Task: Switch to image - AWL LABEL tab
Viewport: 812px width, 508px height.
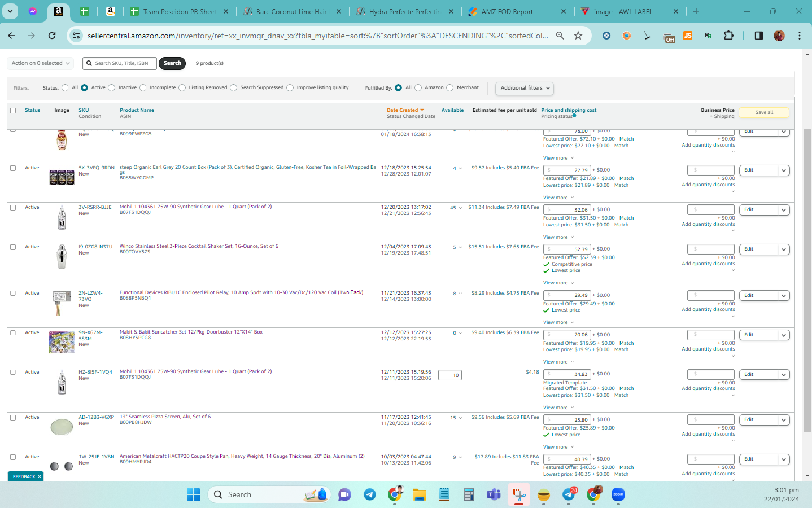Action: pyautogui.click(x=630, y=11)
